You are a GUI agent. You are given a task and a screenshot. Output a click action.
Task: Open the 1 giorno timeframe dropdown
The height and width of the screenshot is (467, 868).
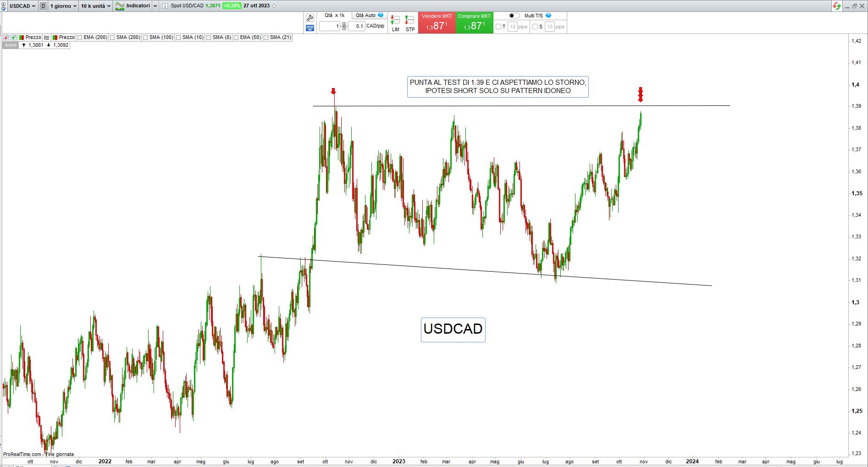pyautogui.click(x=63, y=6)
